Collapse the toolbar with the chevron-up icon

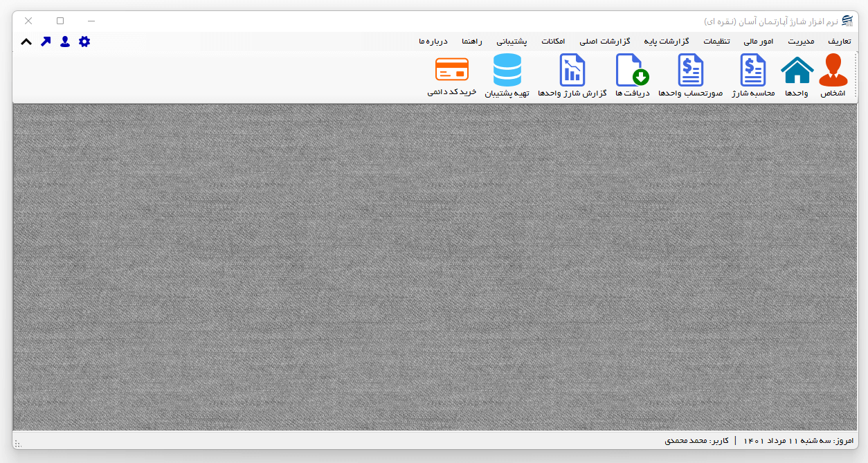(26, 42)
